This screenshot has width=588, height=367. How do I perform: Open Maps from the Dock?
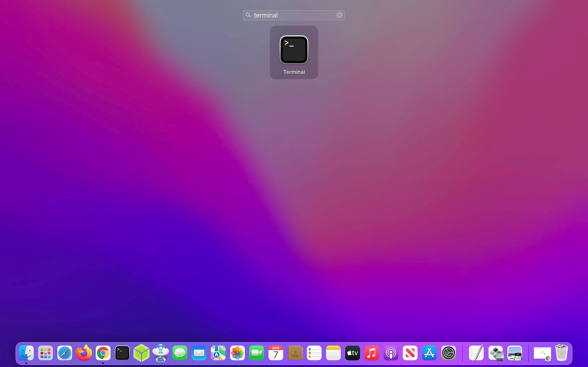pyautogui.click(x=218, y=353)
